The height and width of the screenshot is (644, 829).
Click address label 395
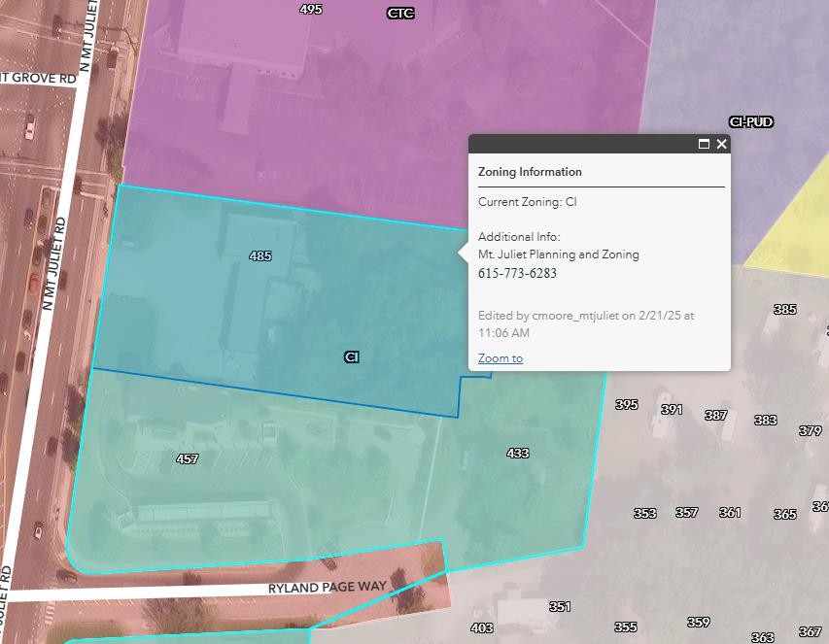pyautogui.click(x=627, y=405)
